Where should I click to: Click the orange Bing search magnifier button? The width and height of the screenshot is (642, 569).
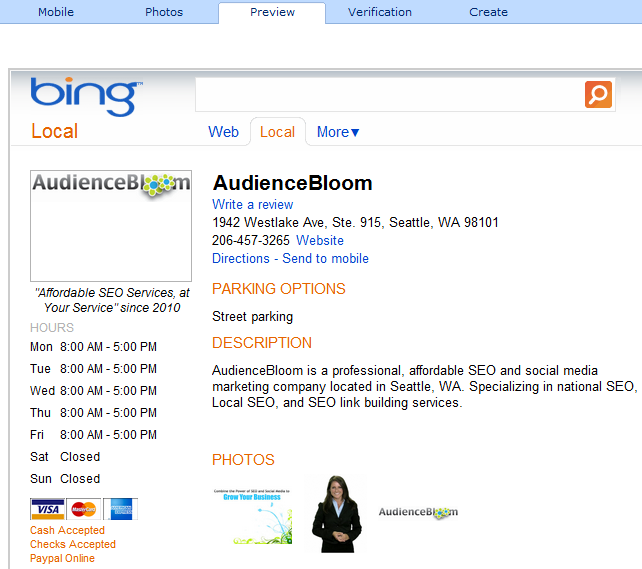[x=598, y=95]
